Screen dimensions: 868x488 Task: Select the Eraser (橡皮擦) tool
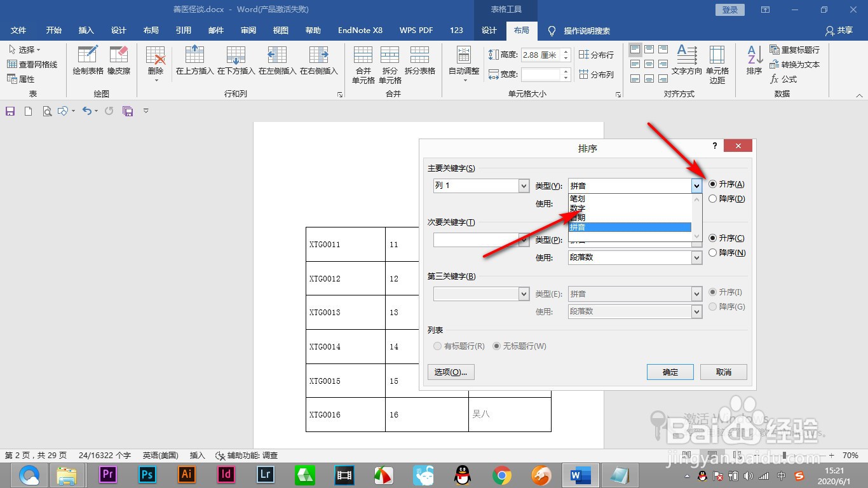(x=119, y=61)
